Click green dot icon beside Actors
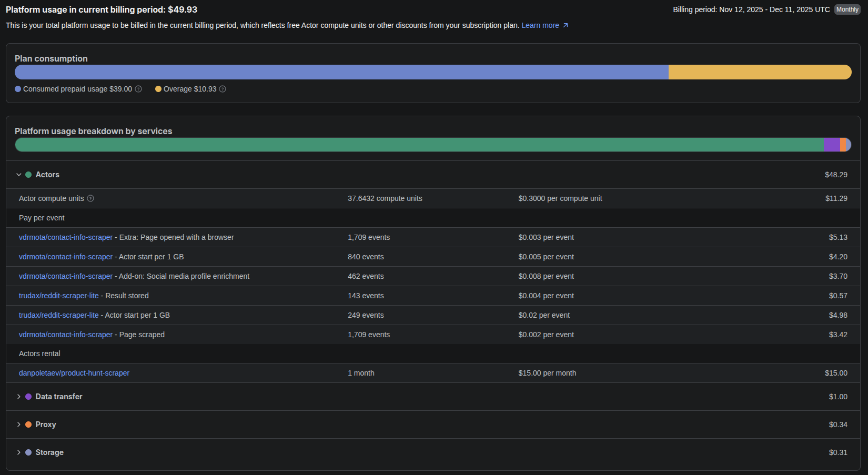 click(x=28, y=175)
